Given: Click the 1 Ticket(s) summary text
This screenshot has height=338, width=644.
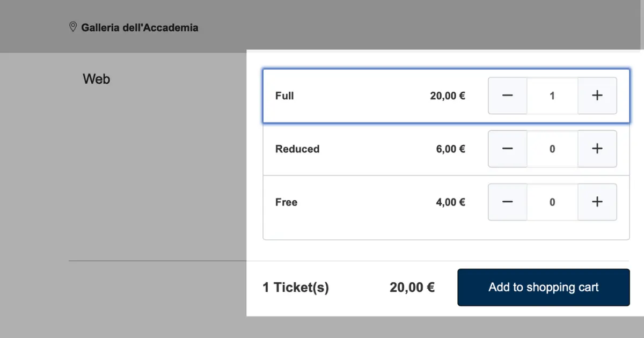Looking at the screenshot, I should (x=296, y=288).
